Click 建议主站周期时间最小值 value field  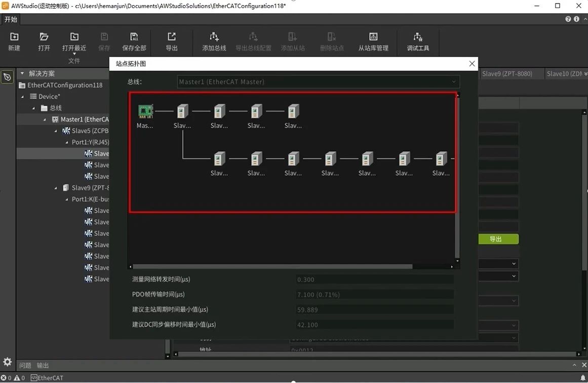(375, 310)
